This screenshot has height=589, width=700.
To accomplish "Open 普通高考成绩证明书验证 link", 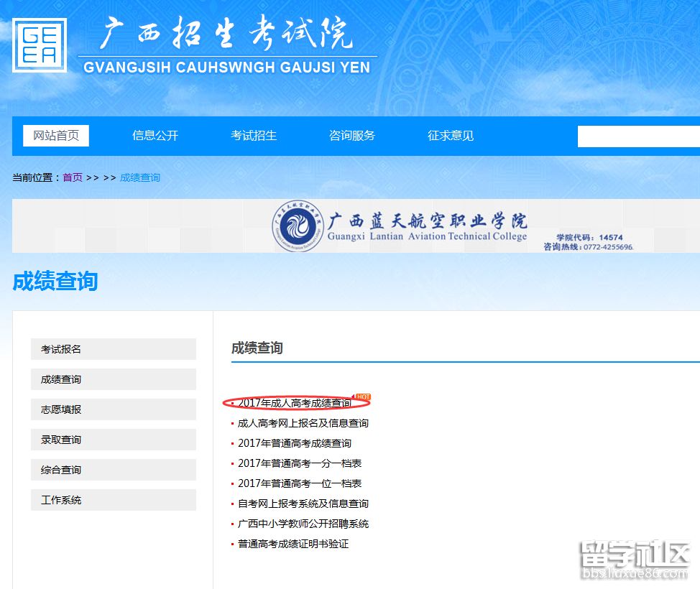I will (x=293, y=544).
